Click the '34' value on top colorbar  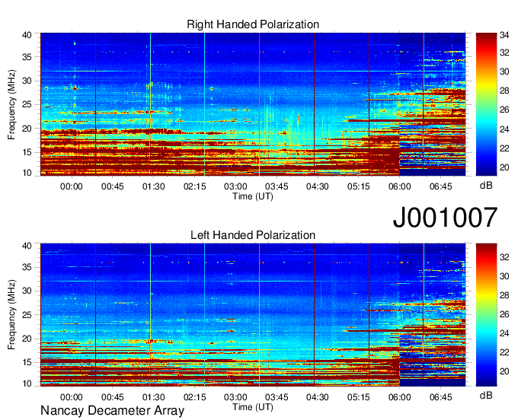point(504,35)
